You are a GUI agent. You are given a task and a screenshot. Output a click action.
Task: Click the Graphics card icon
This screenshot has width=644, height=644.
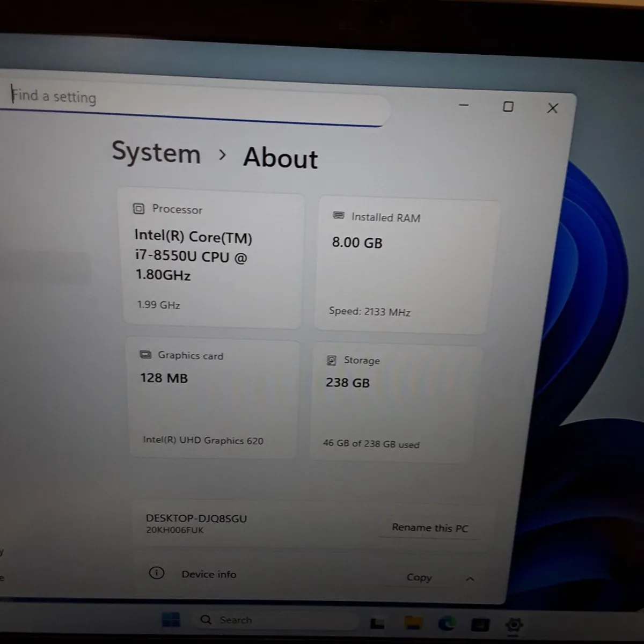[145, 354]
